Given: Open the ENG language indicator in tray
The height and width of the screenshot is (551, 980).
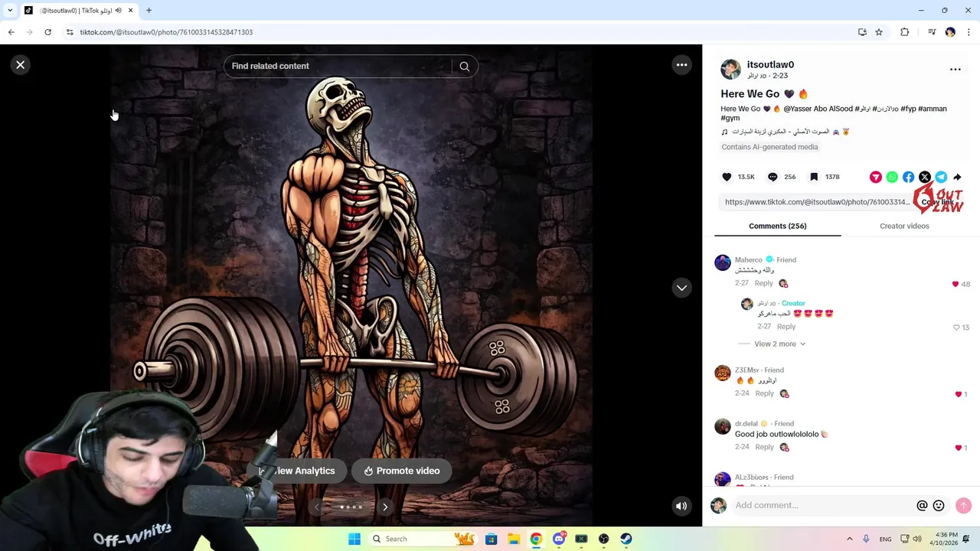Looking at the screenshot, I should tap(885, 540).
